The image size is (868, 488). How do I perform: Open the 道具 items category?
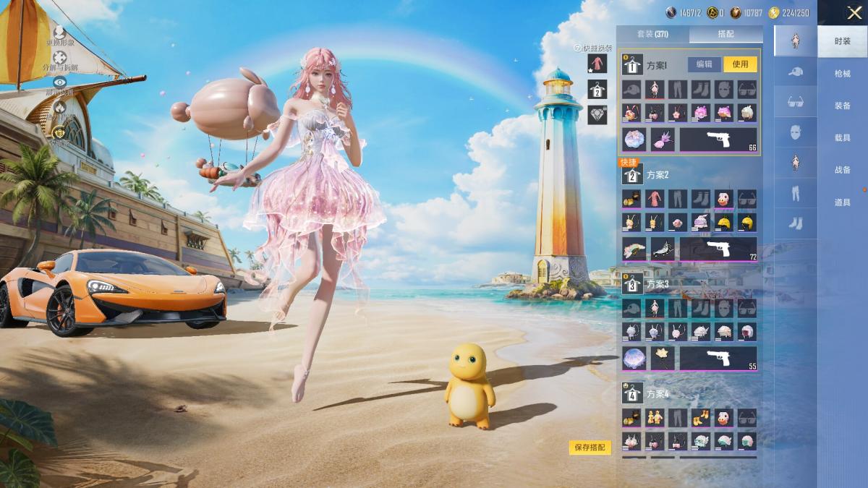843,202
